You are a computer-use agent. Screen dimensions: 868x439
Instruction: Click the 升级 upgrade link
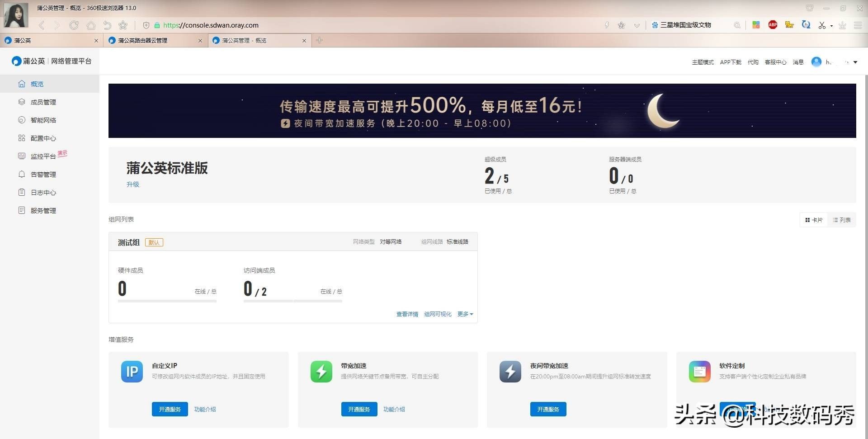[133, 184]
